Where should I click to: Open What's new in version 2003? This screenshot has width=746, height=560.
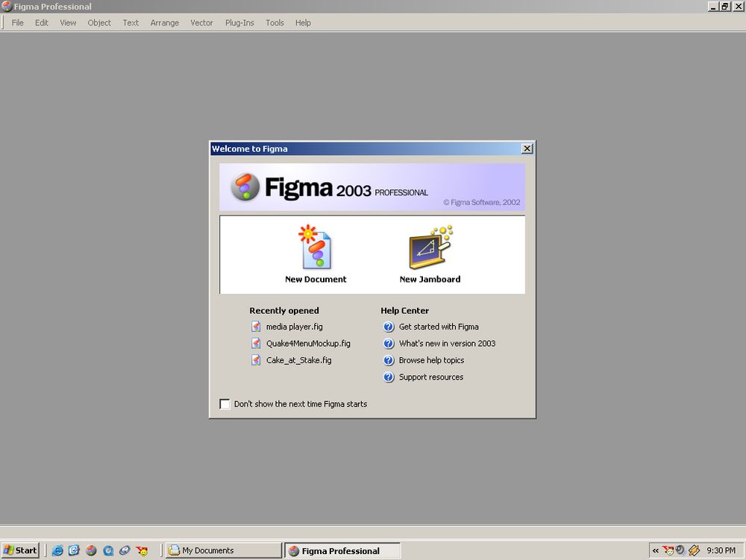click(447, 343)
